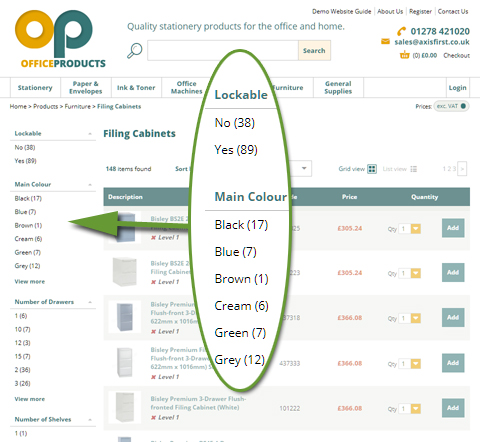The height and width of the screenshot is (442, 480).
Task: Open the Paper & Envelopes menu
Action: (x=86, y=88)
